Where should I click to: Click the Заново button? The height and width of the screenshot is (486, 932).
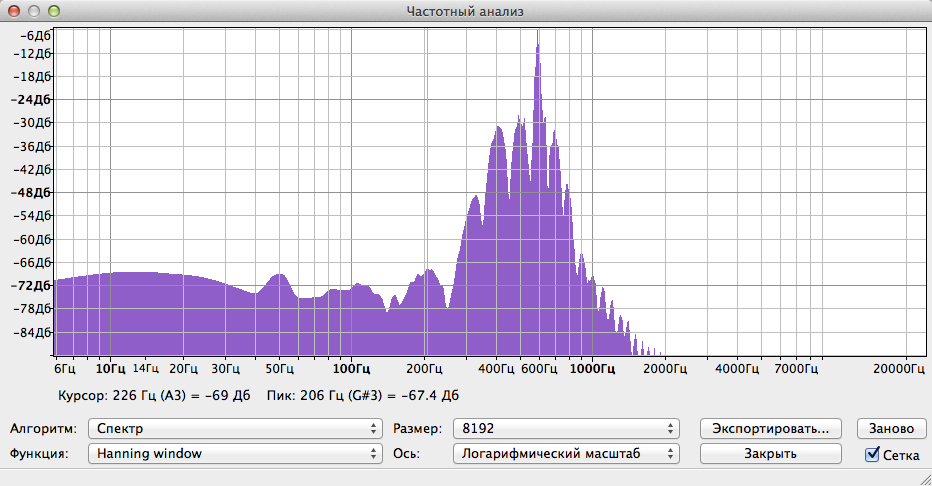tap(892, 428)
